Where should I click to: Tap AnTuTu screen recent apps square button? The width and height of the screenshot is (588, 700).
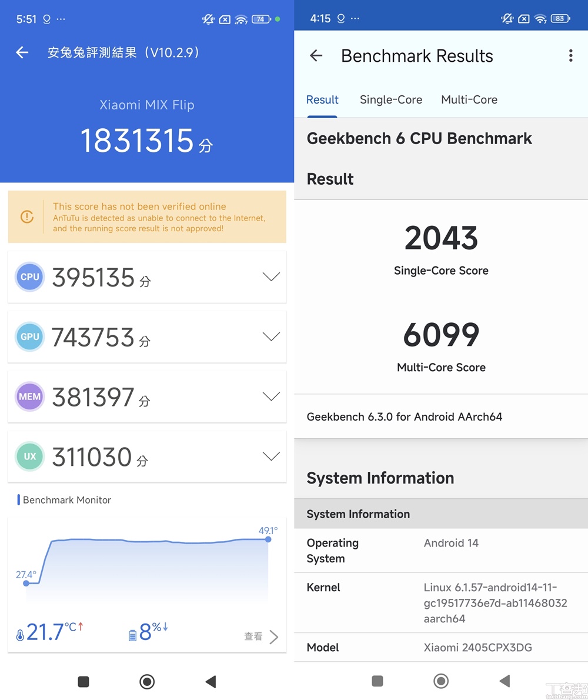(83, 682)
